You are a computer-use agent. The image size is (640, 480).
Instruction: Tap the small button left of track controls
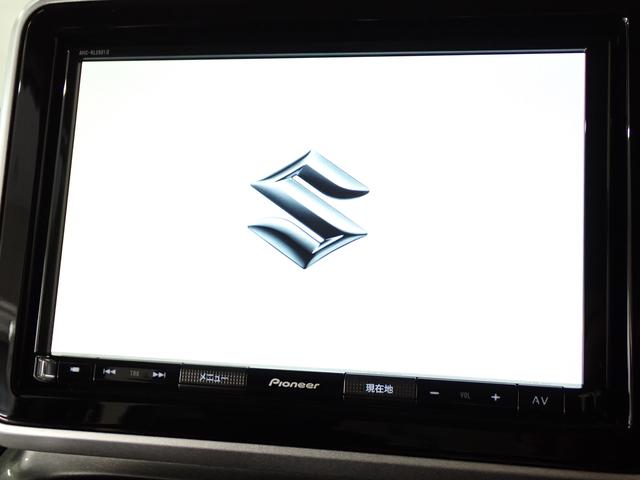[x=75, y=370]
